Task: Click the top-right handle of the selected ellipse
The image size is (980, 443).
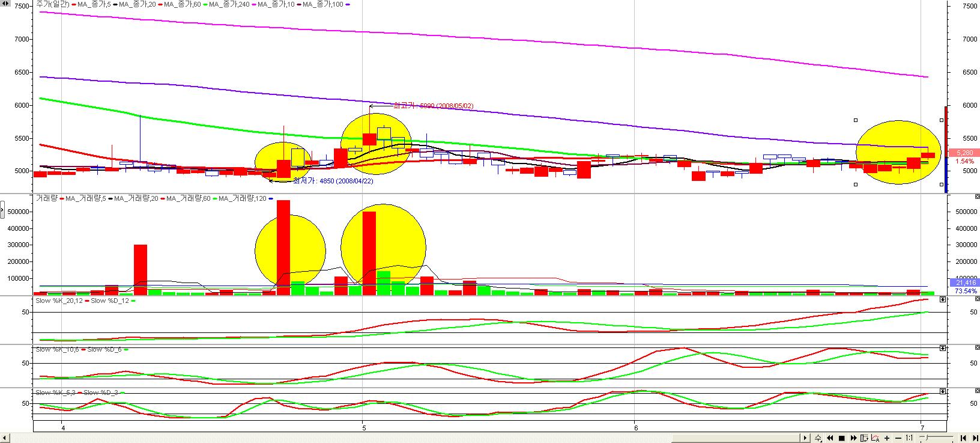Action: (941, 120)
